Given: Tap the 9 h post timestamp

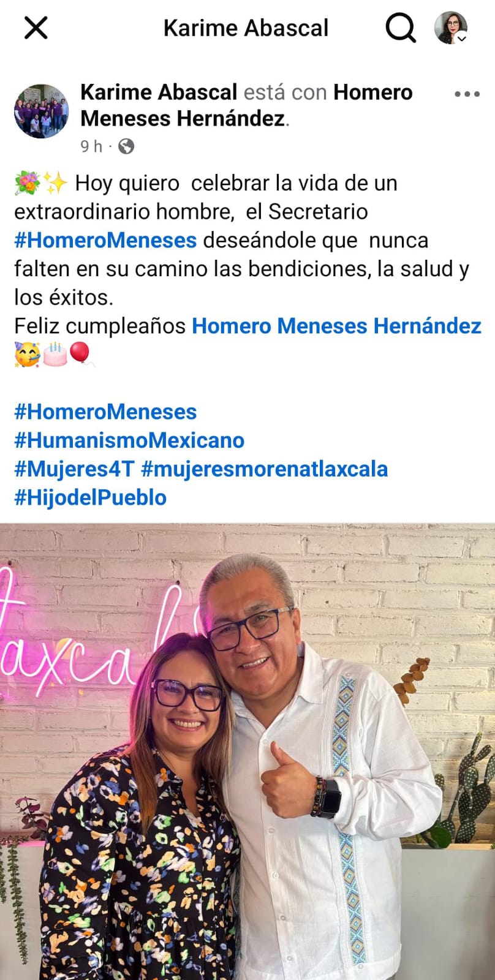Looking at the screenshot, I should point(91,146).
